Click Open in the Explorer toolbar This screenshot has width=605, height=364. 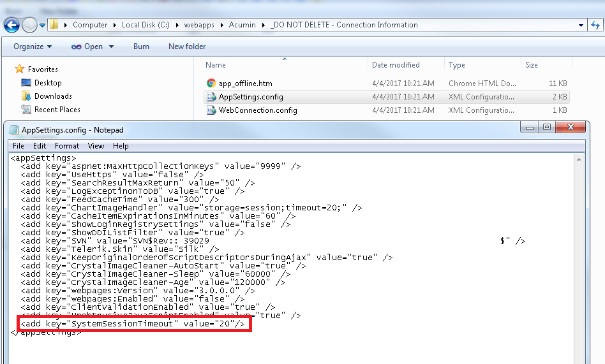click(x=87, y=47)
